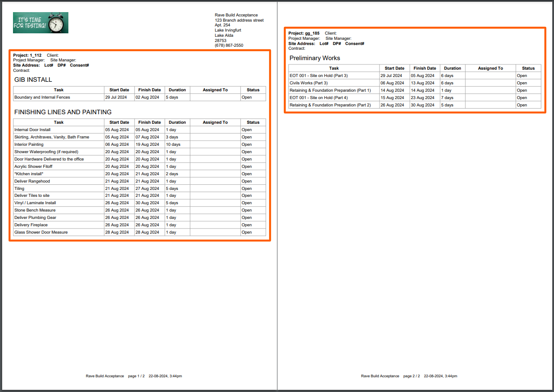Select the 'Acrylic Shower Fitoff' task
The height and width of the screenshot is (392, 554).
pos(33,167)
